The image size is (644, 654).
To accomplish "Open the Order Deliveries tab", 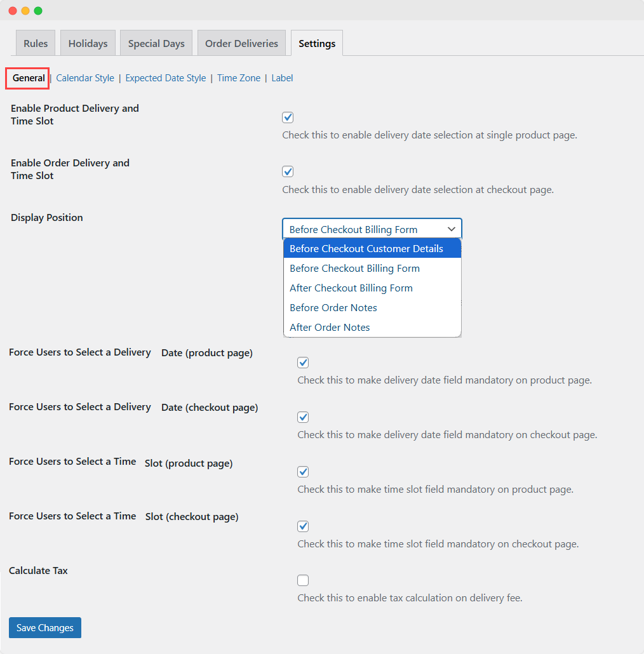I will [240, 43].
